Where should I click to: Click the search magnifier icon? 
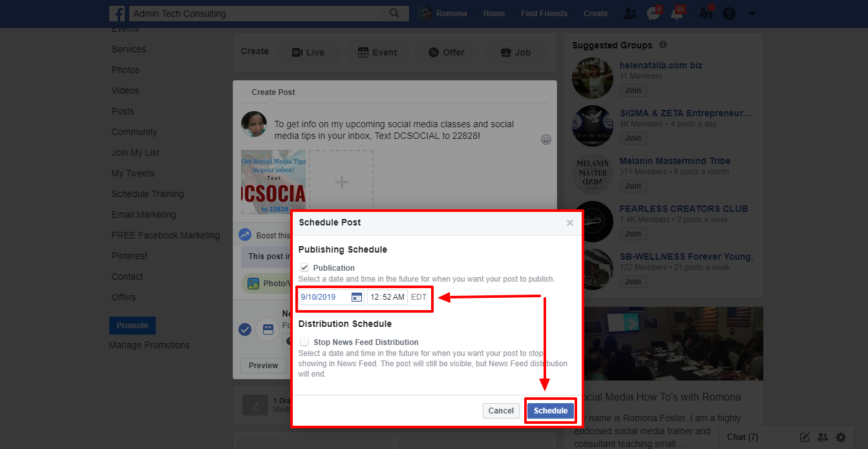pos(394,14)
